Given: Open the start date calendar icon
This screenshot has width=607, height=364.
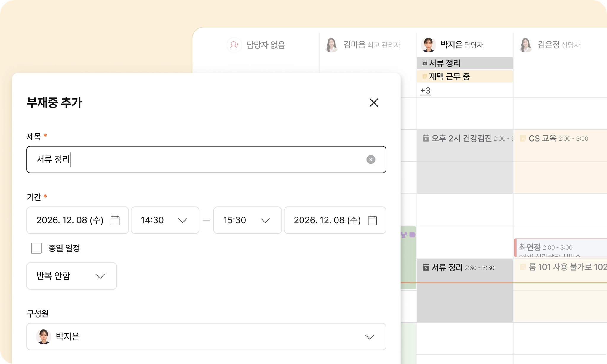Looking at the screenshot, I should click(x=115, y=220).
